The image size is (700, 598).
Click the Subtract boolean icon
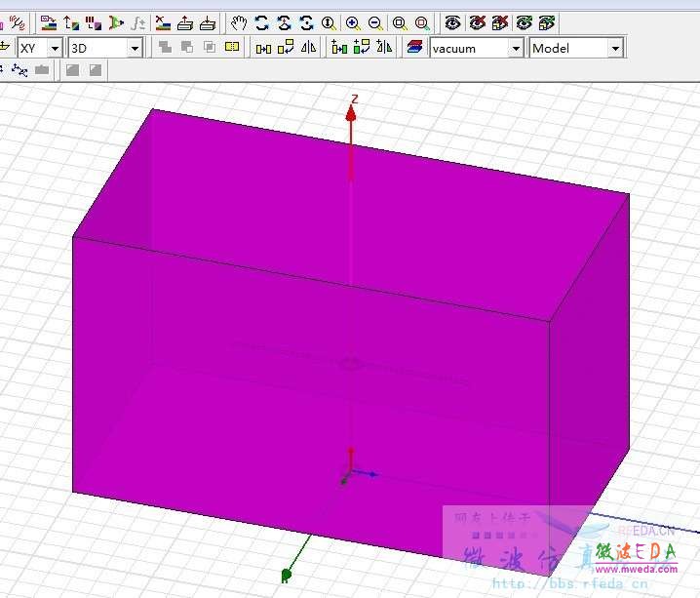click(x=187, y=47)
